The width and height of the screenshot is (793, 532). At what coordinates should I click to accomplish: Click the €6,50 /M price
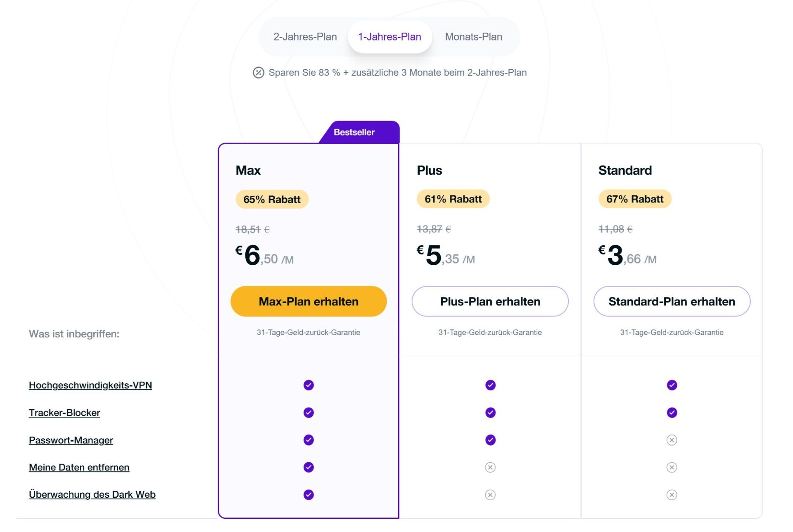click(264, 255)
